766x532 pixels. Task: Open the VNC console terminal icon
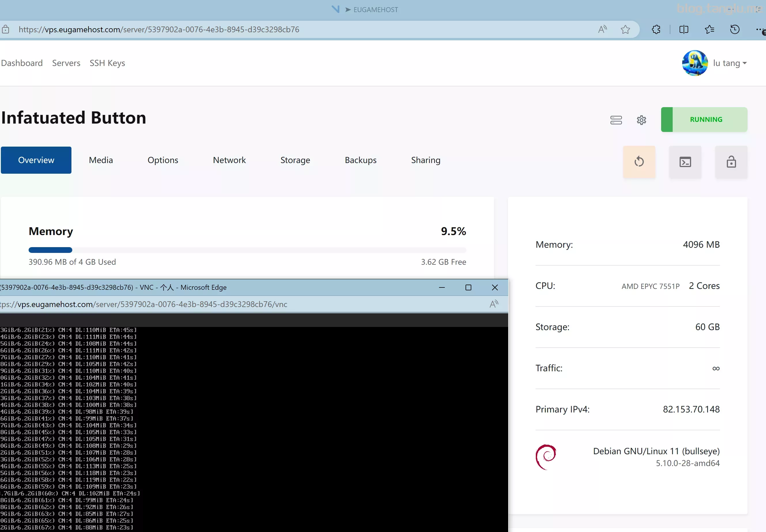(685, 162)
